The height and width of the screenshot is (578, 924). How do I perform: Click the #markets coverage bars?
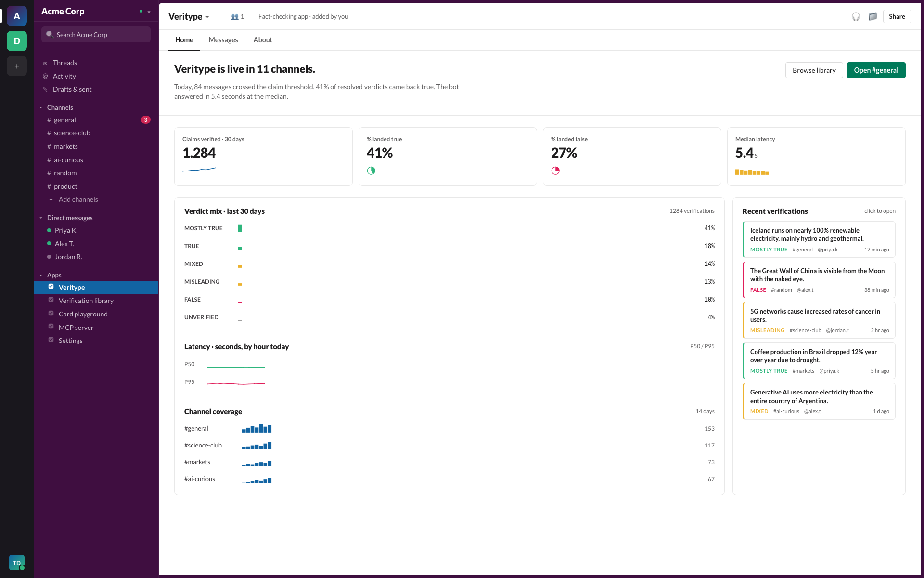point(257,463)
